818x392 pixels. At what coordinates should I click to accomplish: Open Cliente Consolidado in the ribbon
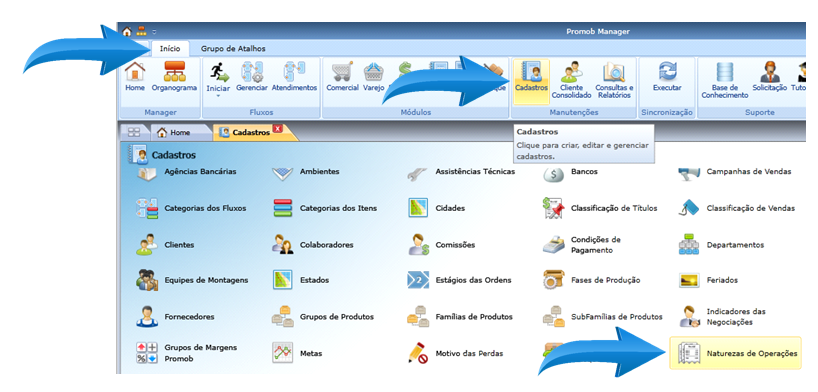click(x=572, y=81)
